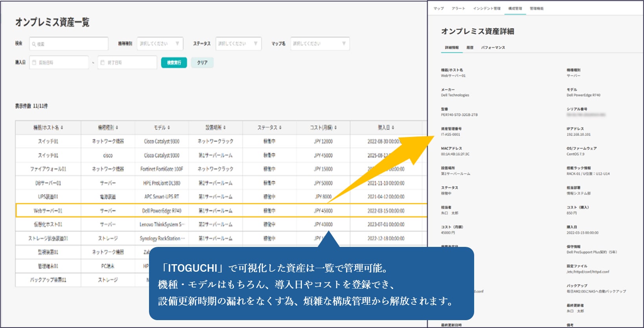Select the パフォーマンス sub-tab

click(x=493, y=48)
